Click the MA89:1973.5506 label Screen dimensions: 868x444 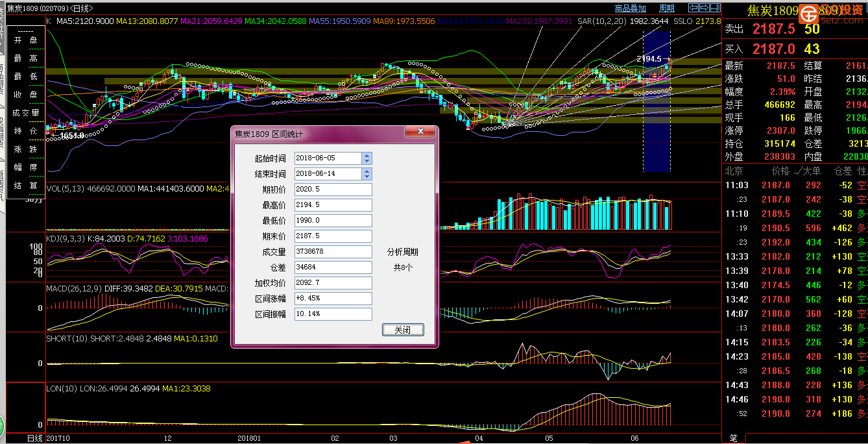pos(404,21)
